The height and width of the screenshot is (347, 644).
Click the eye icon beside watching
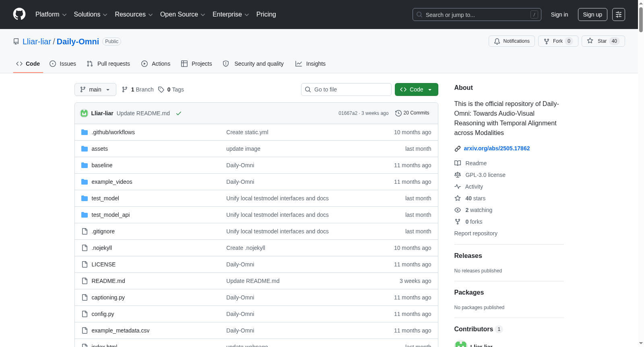click(x=458, y=210)
